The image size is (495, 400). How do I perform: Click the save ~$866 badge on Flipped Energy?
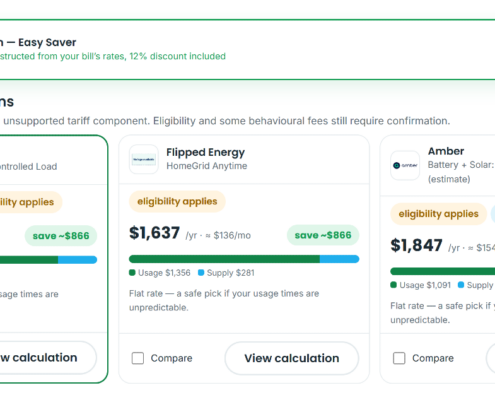point(323,235)
